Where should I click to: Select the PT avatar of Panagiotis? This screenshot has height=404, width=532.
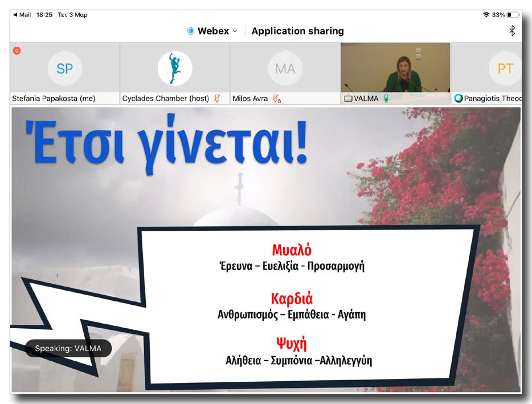coord(505,68)
